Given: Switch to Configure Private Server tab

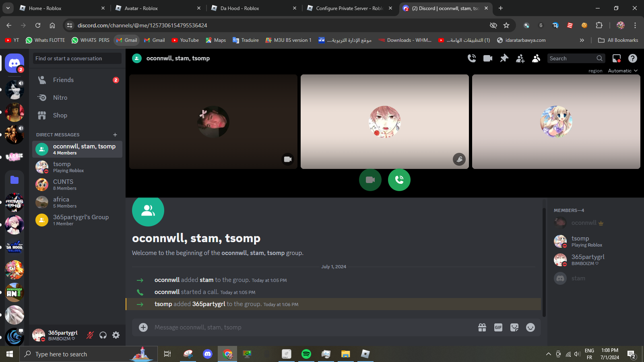Looking at the screenshot, I should click(x=349, y=8).
